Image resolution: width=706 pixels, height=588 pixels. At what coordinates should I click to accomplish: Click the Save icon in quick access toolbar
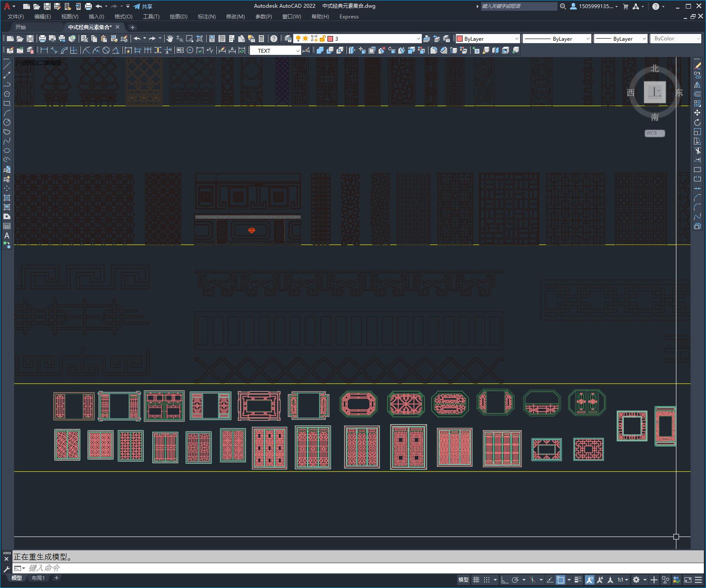click(47, 6)
